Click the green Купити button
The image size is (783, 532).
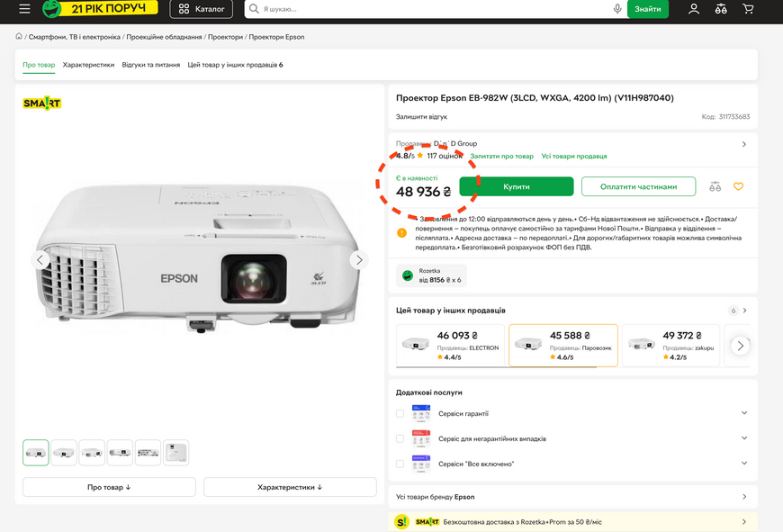(x=517, y=186)
